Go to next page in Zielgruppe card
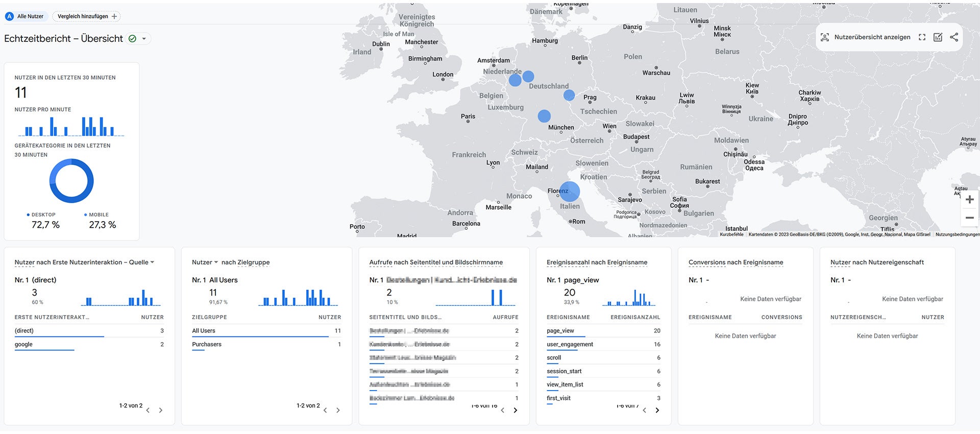This screenshot has height=434, width=980. 338,410
